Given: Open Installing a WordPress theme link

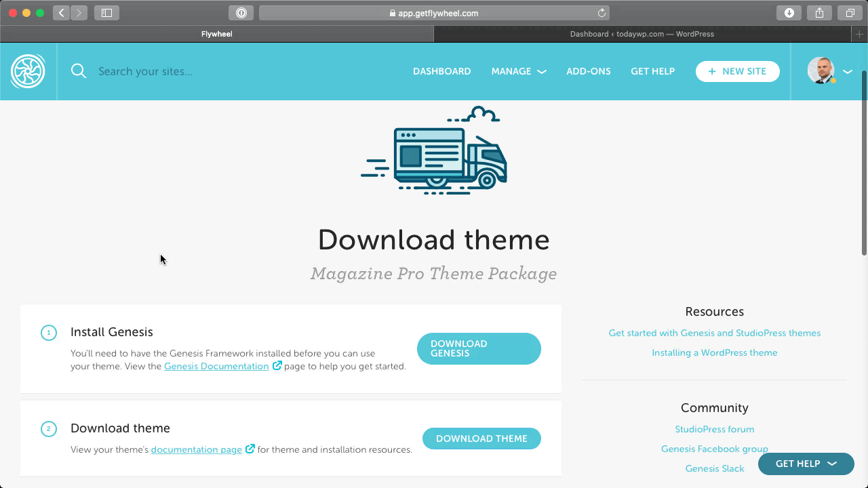Looking at the screenshot, I should point(715,352).
